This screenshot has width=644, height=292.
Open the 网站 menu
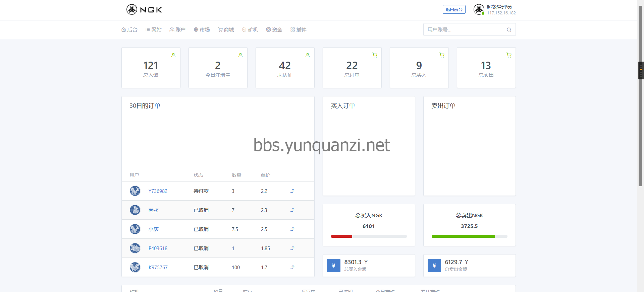coord(154,30)
